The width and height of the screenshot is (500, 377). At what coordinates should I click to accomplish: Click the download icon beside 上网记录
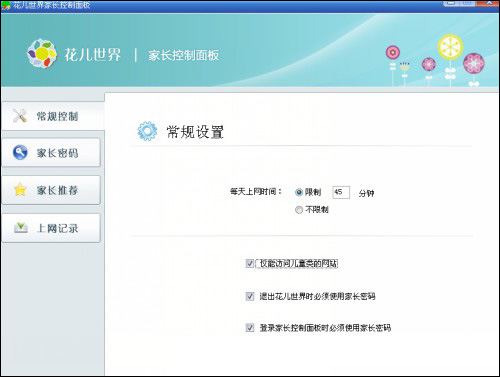(21, 228)
